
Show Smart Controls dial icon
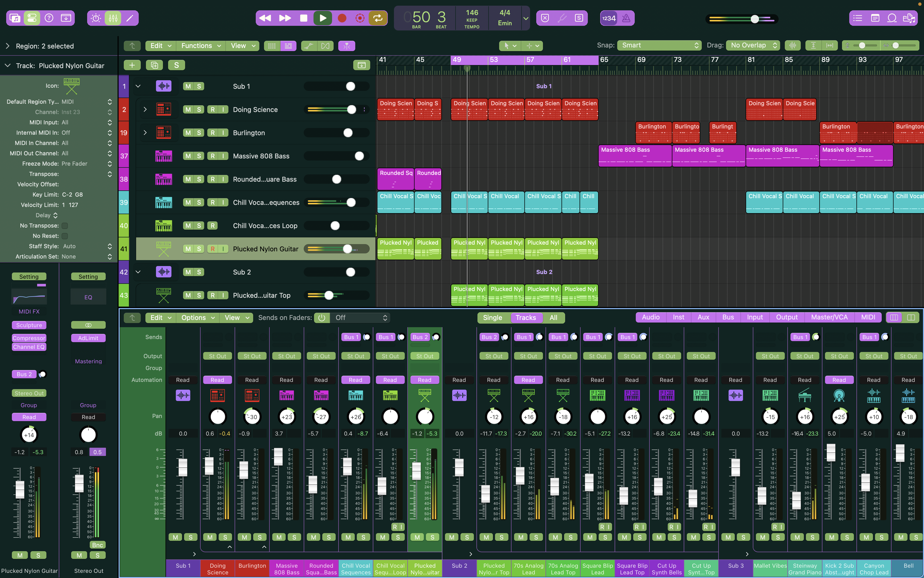click(x=96, y=18)
